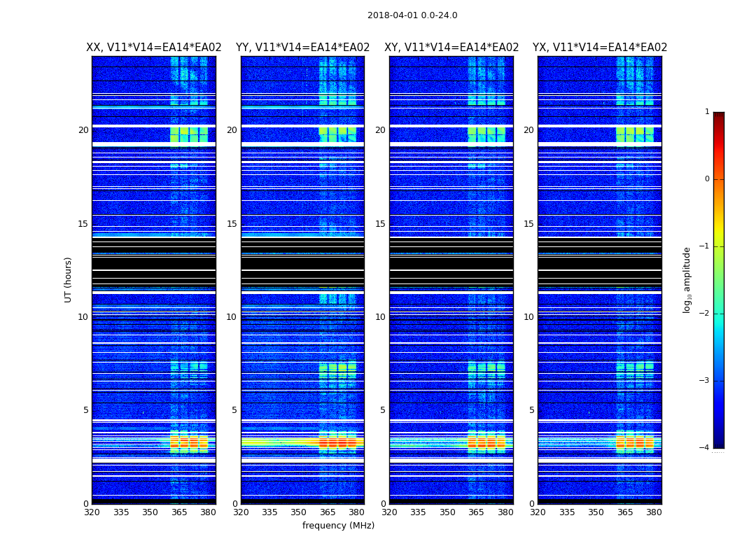Click the "0" tick on colorbar scale

706,179
